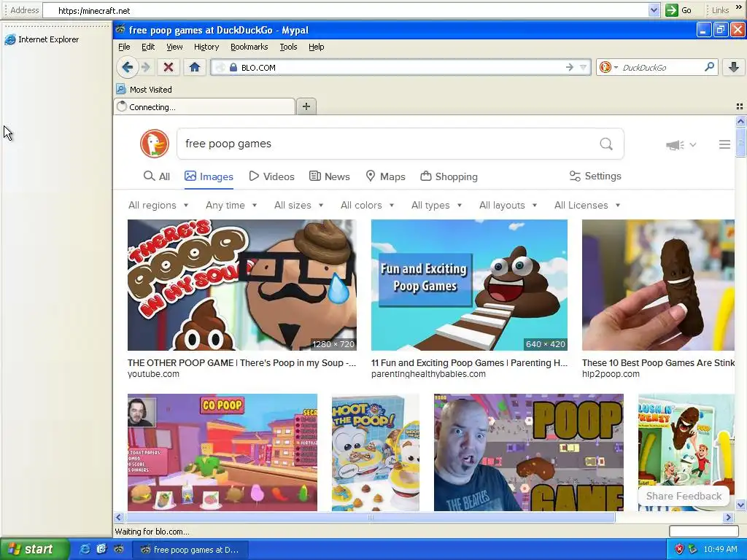Screen dimensions: 747x560
Task: Expand the All sizes filter
Action: (298, 205)
